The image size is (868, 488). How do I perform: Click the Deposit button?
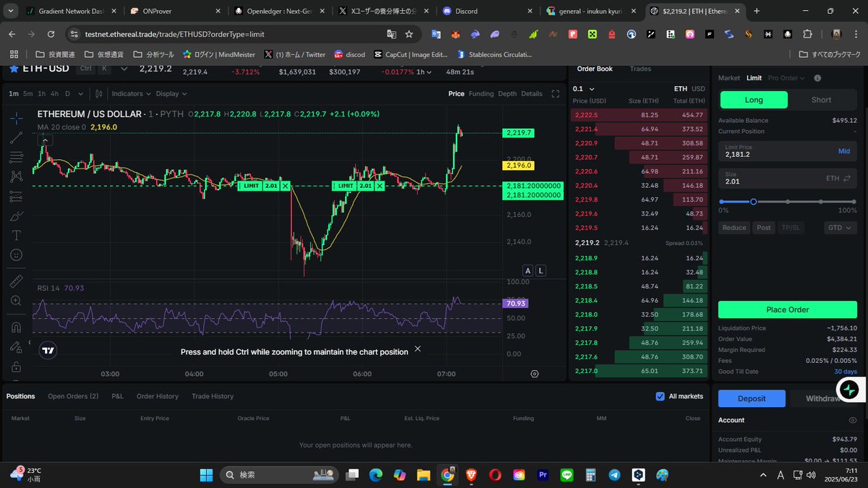(x=752, y=398)
